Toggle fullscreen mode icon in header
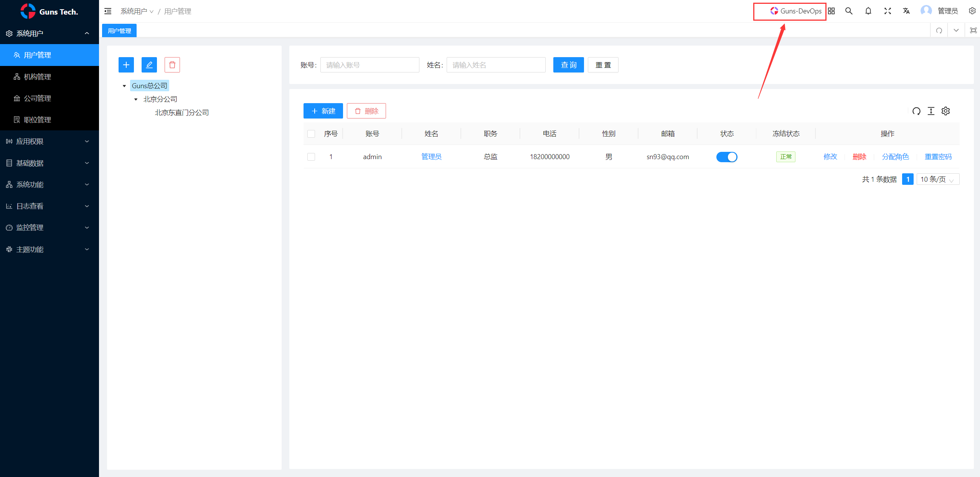This screenshot has height=477, width=980. [888, 11]
